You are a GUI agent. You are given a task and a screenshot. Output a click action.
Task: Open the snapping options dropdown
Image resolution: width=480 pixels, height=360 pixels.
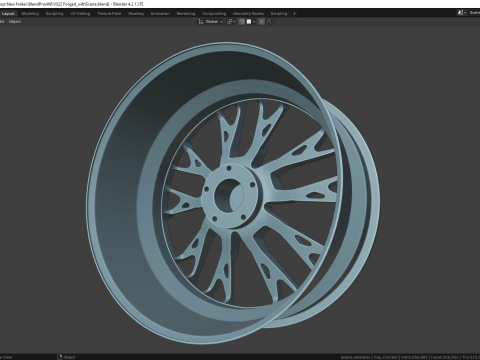[x=251, y=22]
